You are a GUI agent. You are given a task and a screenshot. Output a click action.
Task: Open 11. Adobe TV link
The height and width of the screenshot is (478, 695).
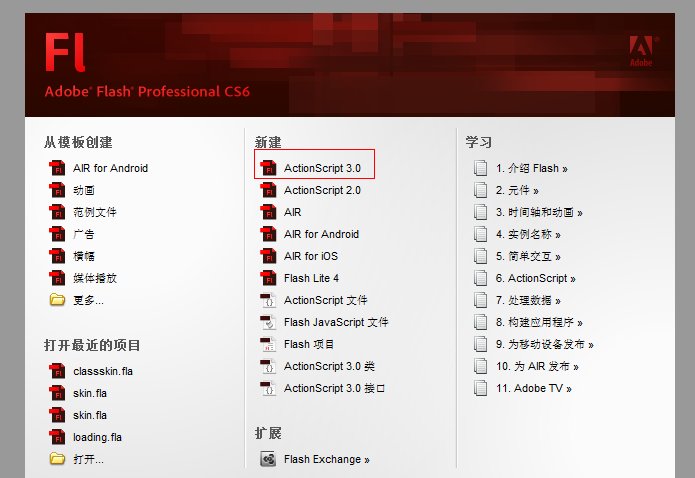coord(534,388)
